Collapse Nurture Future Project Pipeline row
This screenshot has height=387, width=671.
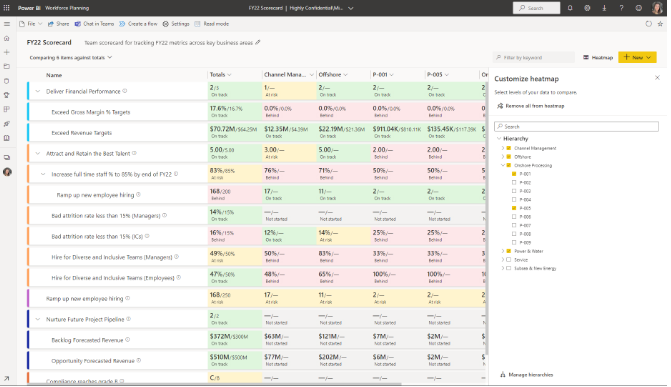pyautogui.click(x=38, y=319)
